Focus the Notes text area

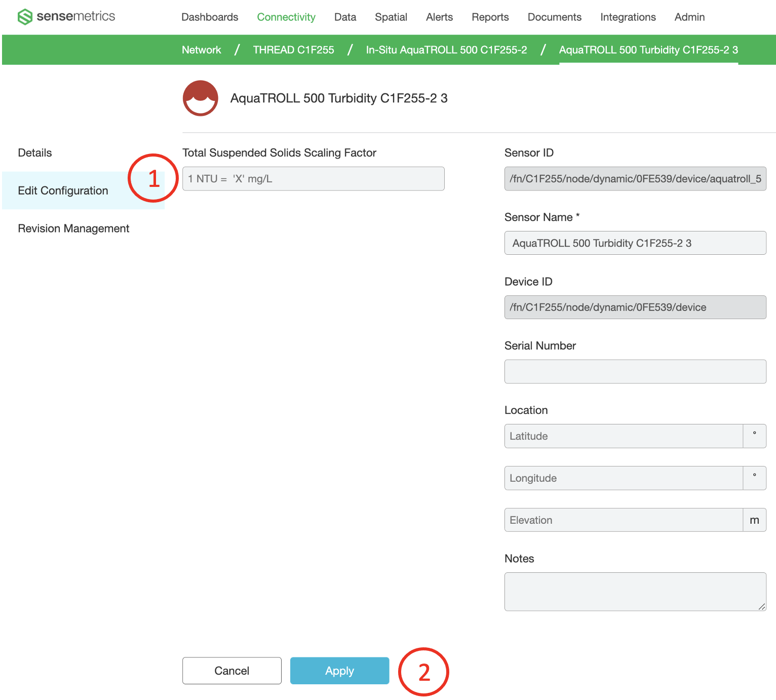(x=635, y=592)
